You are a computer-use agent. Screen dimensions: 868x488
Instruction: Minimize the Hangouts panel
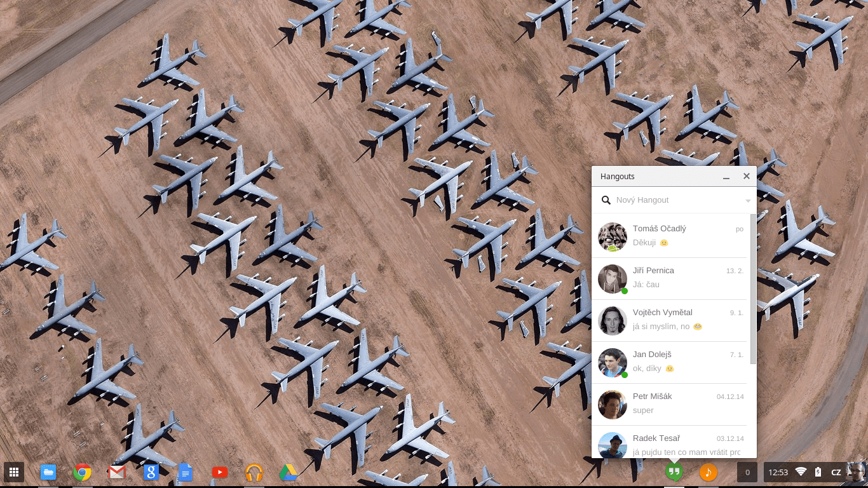726,177
